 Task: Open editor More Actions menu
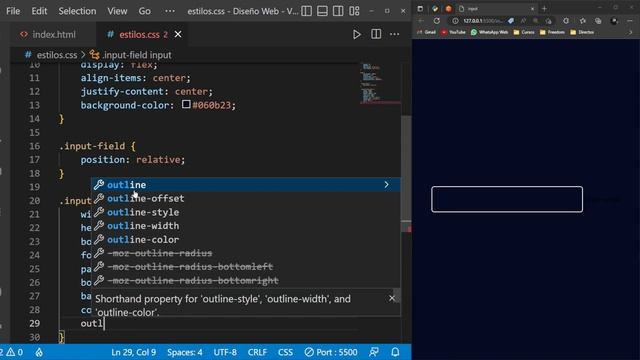pyautogui.click(x=395, y=34)
